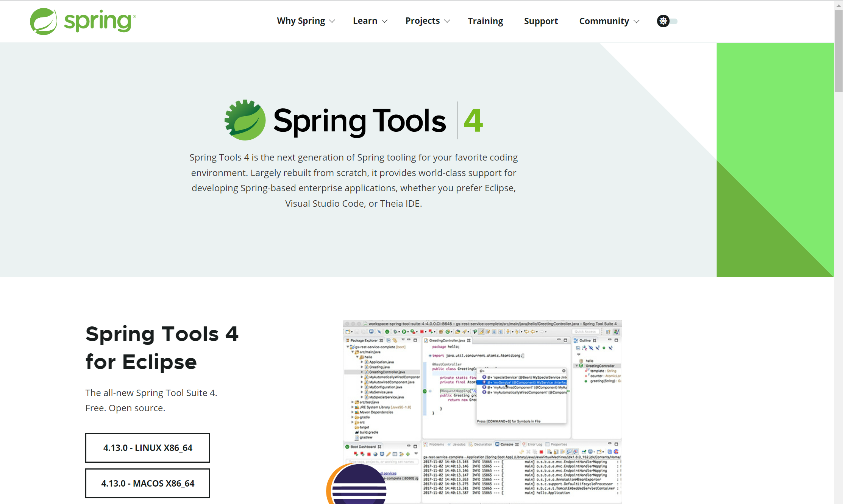Click the Spring leaf logo
Screen dimensions: 843x504
pyautogui.click(x=44, y=22)
